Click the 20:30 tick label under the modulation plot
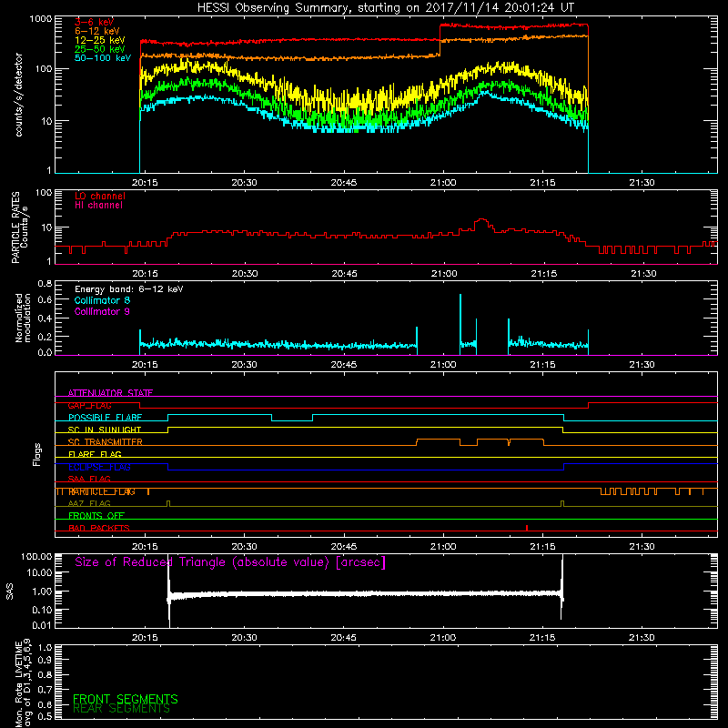728x728 pixels. (244, 365)
